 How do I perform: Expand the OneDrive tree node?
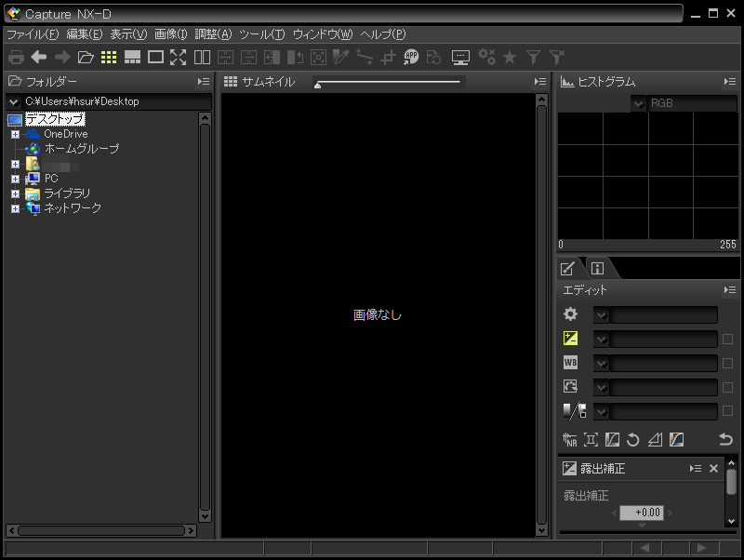(15, 134)
